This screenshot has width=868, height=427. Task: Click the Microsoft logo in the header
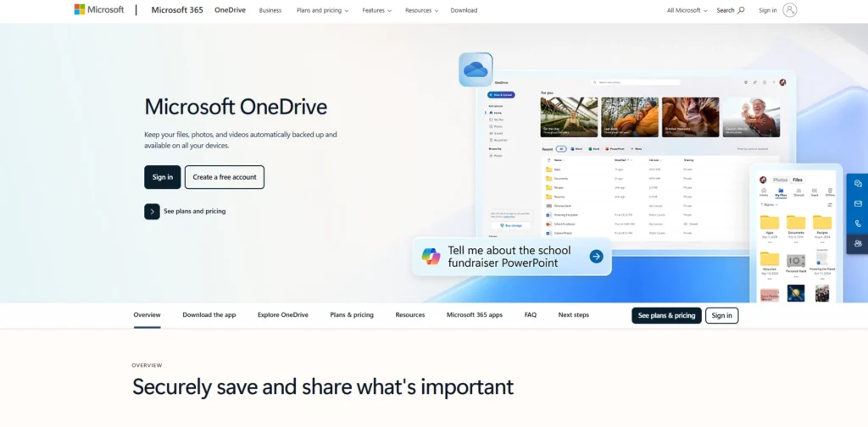[x=99, y=9]
